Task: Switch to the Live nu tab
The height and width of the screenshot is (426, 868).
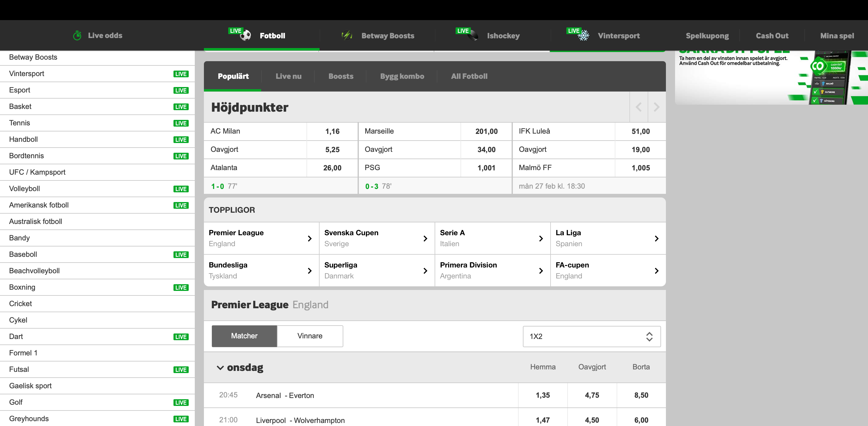Action: tap(289, 76)
